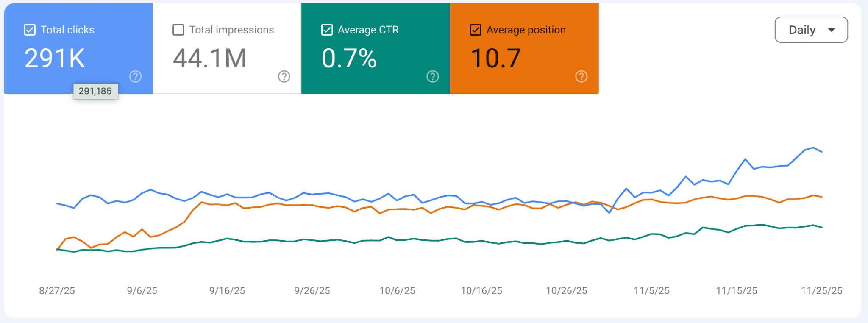Click the 291,185 tooltip label
This screenshot has width=868, height=323.
pyautogui.click(x=95, y=91)
